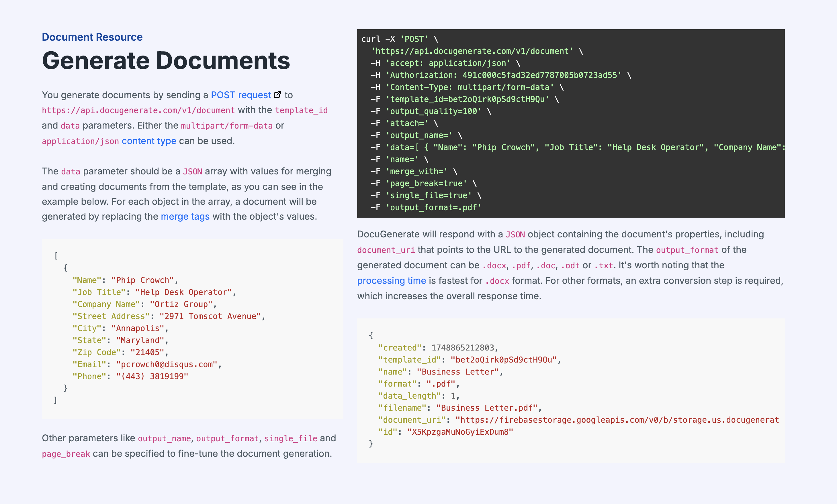Click the template_id inline code snippet
Screen dimensions: 837x504
[x=301, y=110]
